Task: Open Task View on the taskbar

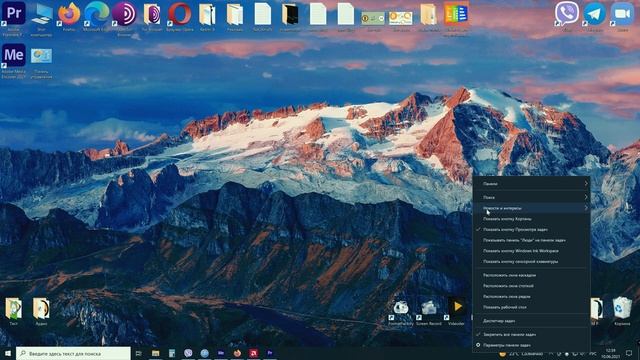Action: click(139, 353)
